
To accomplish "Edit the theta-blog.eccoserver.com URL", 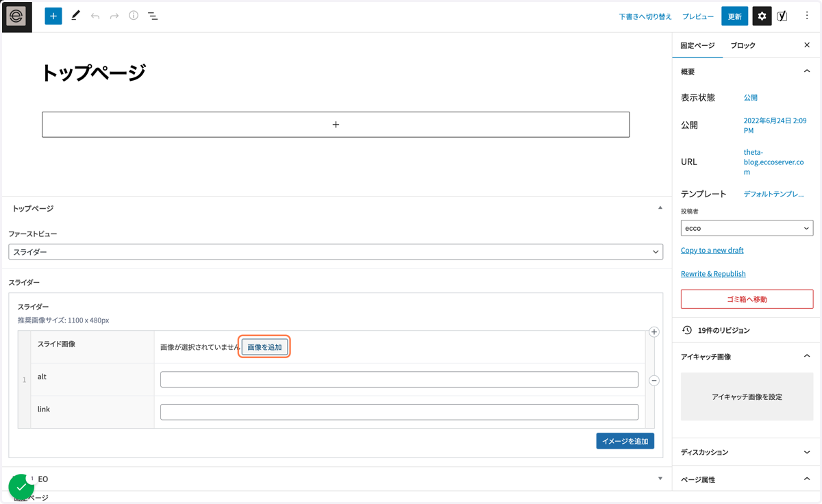I will coord(773,162).
